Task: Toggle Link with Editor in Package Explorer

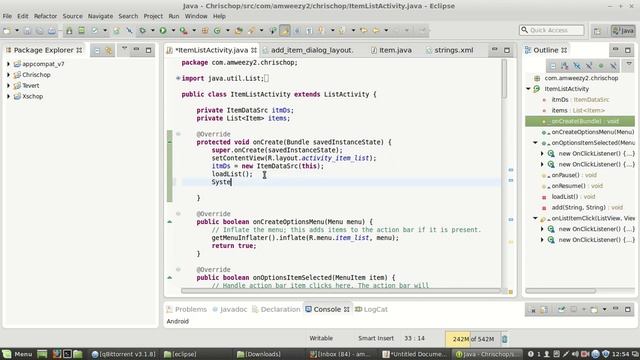Action: [109, 51]
